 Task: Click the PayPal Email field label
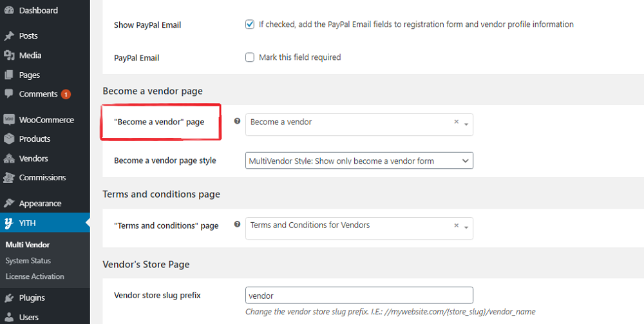(x=137, y=58)
